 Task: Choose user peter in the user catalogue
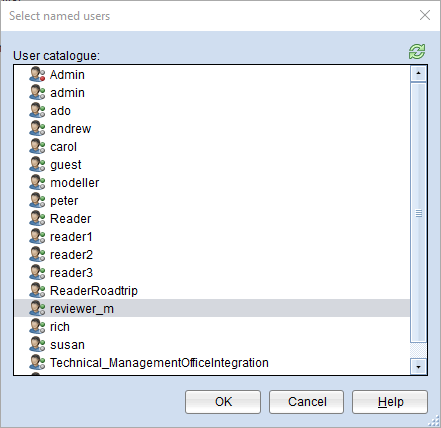[x=212, y=201]
